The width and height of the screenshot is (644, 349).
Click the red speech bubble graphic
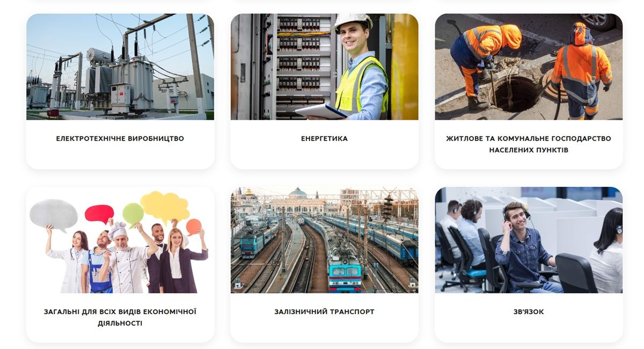99,214
